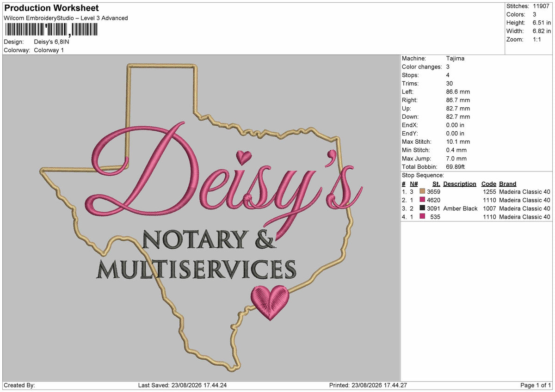Click 'Created By:' footer label
The image size is (555, 392).
(x=19, y=386)
